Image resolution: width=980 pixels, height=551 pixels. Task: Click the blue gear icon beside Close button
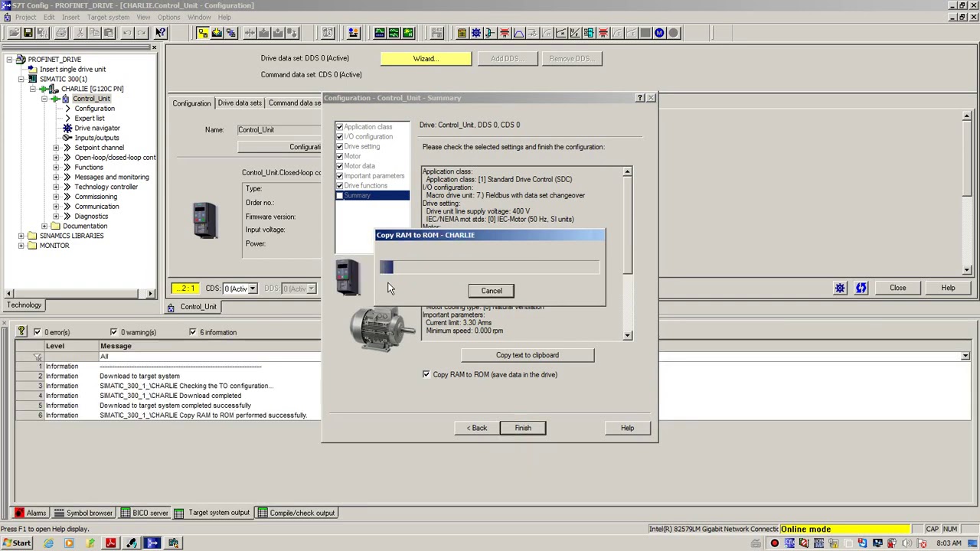tap(840, 288)
